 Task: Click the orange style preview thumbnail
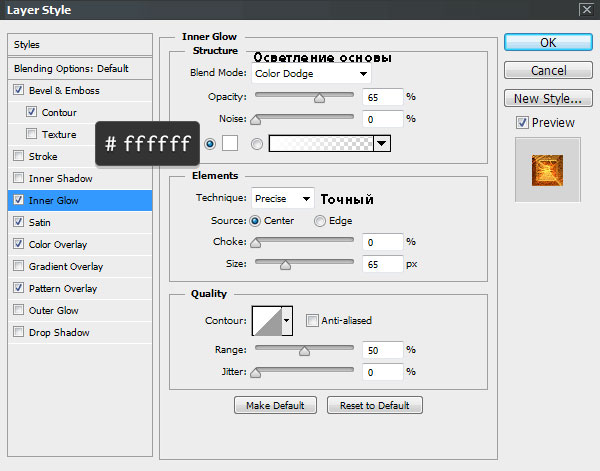point(548,170)
